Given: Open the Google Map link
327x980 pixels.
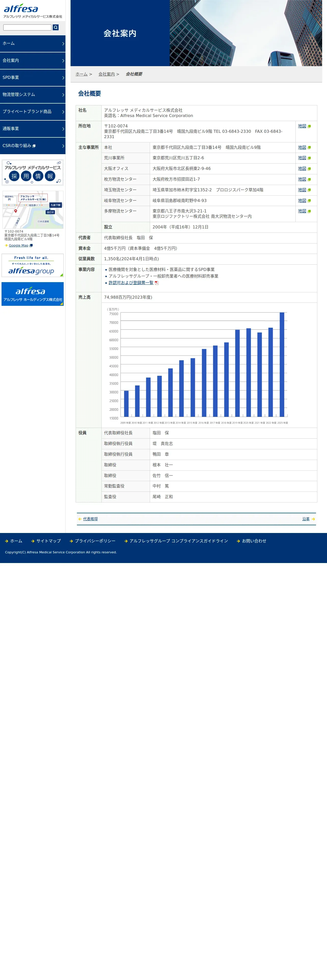Looking at the screenshot, I should click(x=19, y=245).
